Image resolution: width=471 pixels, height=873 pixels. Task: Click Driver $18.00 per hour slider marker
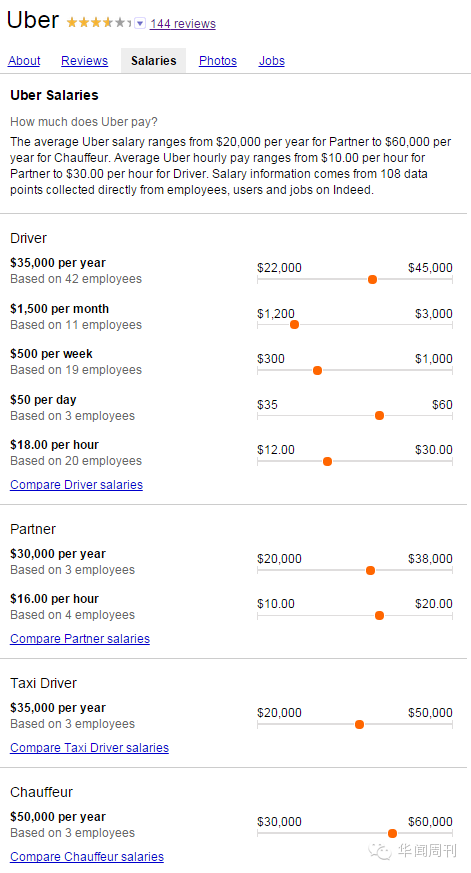(327, 461)
